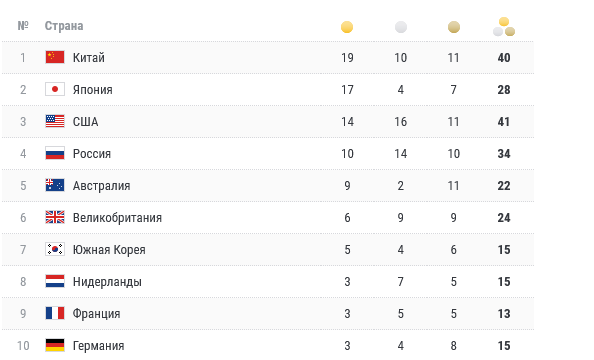
Task: Select the Франция country name
Action: pos(97,314)
